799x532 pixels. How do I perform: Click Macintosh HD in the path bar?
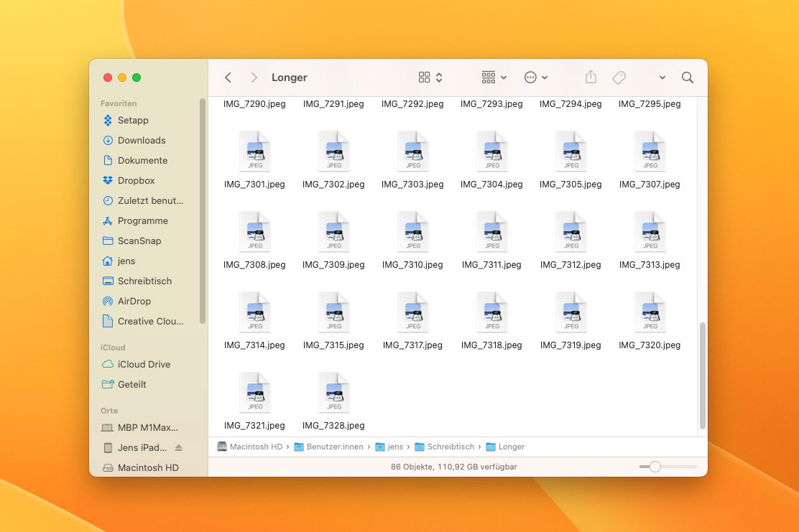tap(255, 447)
